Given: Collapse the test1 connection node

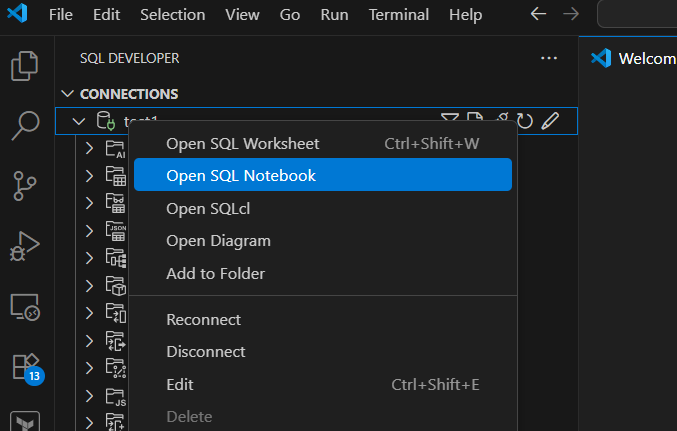Looking at the screenshot, I should 80,122.
